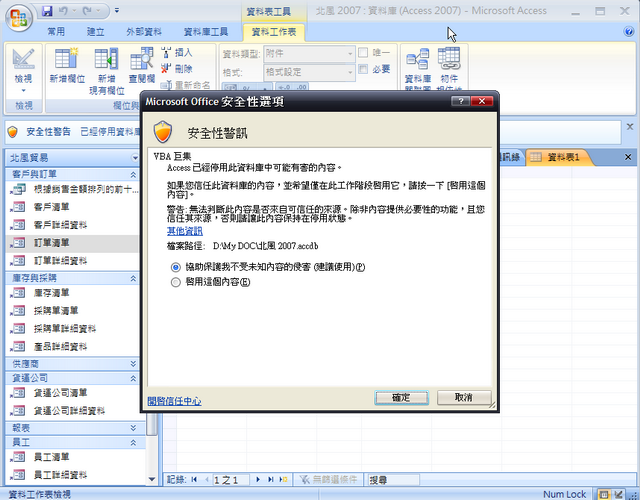Viewport: 640px width, 500px height.
Task: Open the 外部資料 ribbon tab
Action: coord(144,31)
